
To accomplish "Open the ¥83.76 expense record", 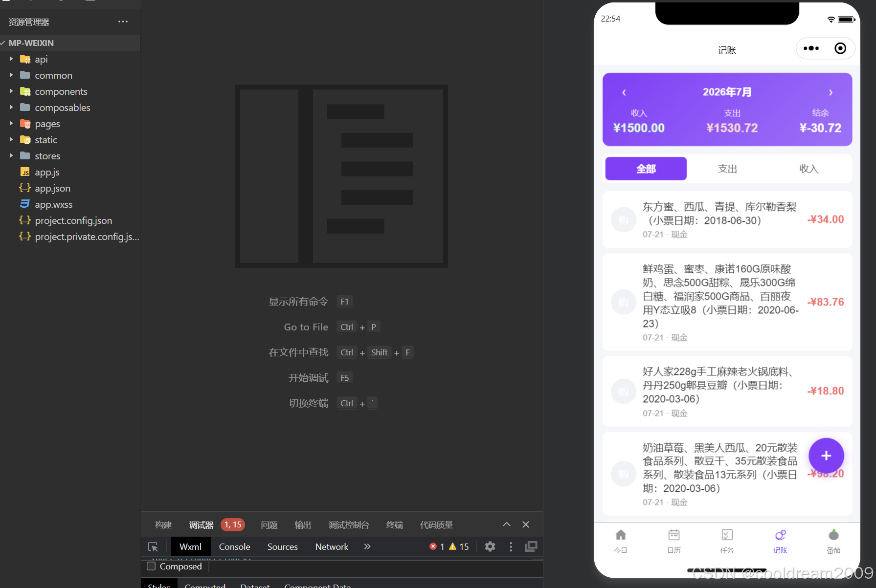I will coord(727,302).
